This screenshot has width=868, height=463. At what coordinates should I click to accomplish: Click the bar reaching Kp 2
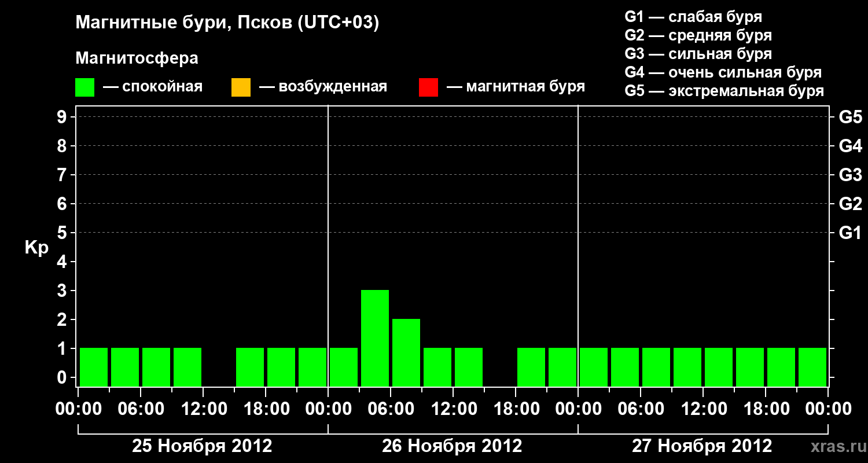point(406,352)
